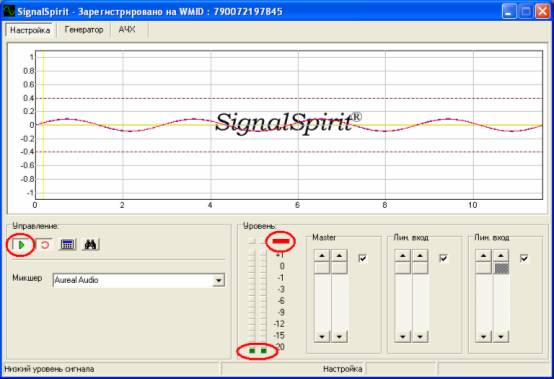554x379 pixels.
Task: Click the binoculars search icon
Action: tap(90, 244)
